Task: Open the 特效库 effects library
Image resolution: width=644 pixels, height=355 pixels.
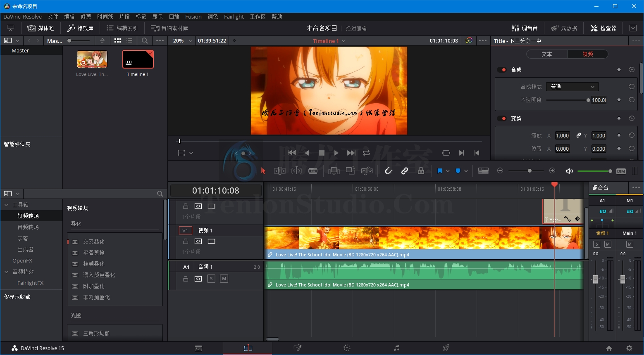Action: (x=80, y=28)
